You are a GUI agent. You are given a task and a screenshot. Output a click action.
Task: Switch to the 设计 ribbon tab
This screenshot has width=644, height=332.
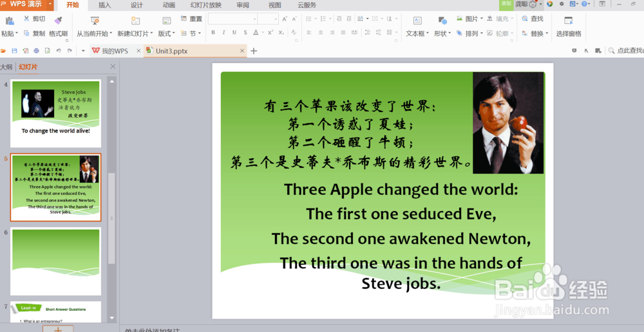[137, 5]
